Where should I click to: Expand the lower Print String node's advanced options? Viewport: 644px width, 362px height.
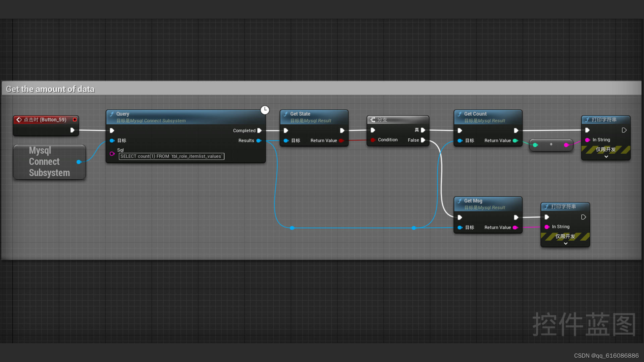[566, 244]
